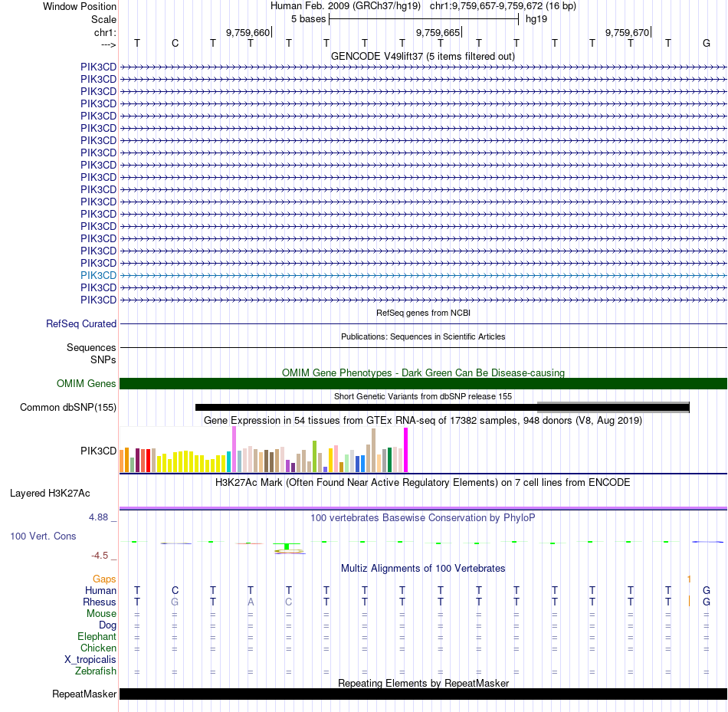The height and width of the screenshot is (712, 728).
Task: Click the Elephant species row label
Action: click(97, 636)
